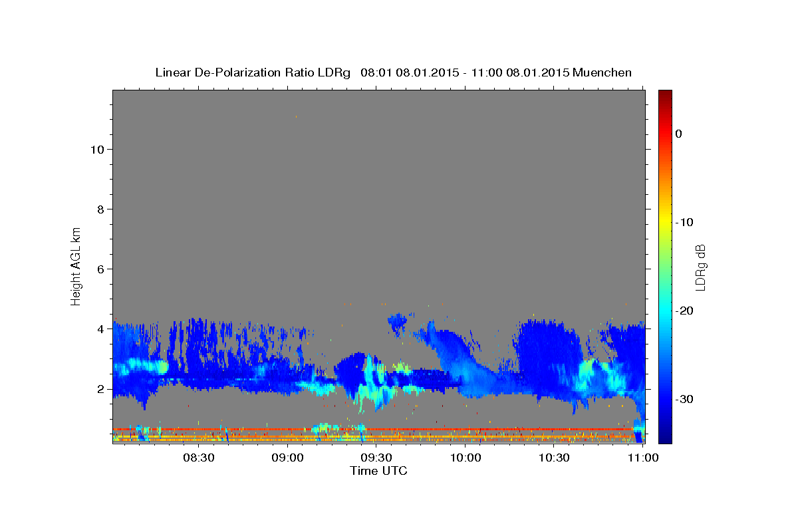Click the 'Time UTC' axis label
Screen dimensions: 798x532
click(x=378, y=471)
